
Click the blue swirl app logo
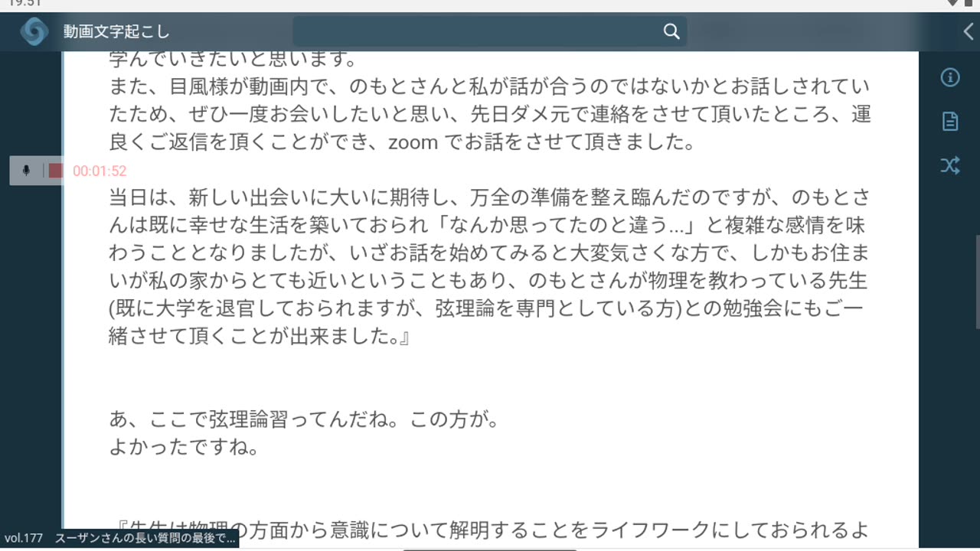click(x=34, y=31)
